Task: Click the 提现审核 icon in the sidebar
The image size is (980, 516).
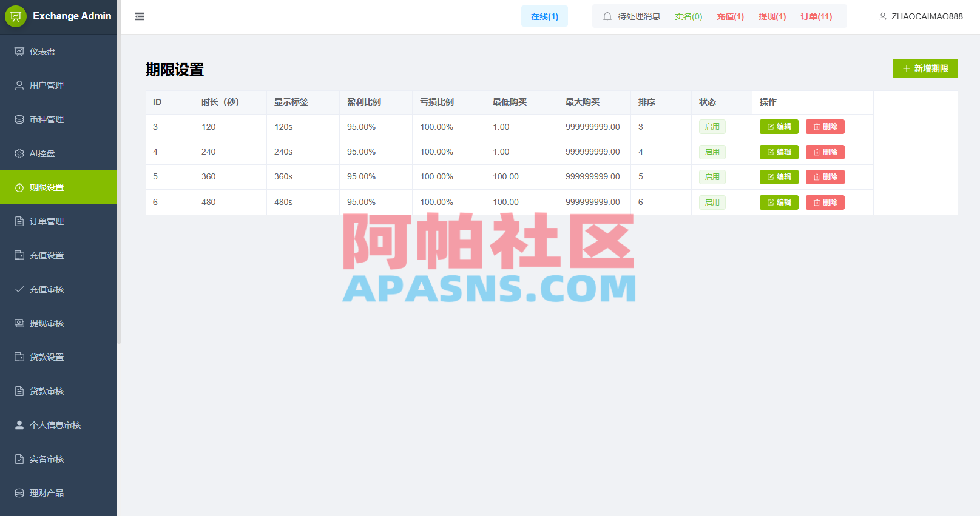Action: 19,323
